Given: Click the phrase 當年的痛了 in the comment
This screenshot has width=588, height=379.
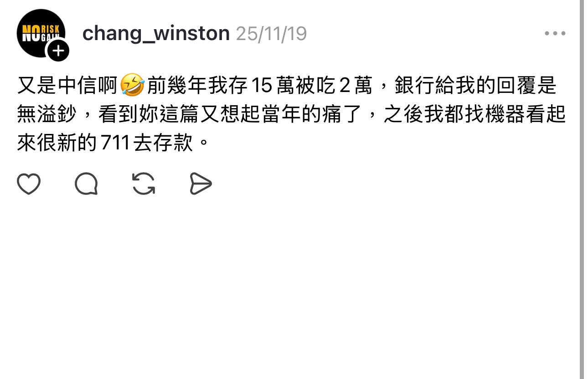Looking at the screenshot, I should (313, 115).
